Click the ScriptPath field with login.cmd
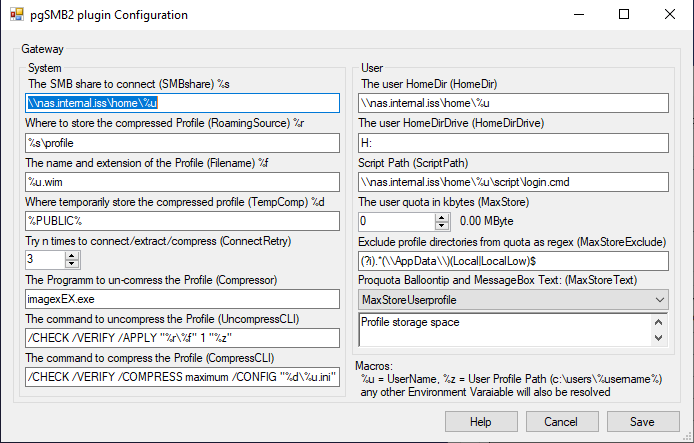Image resolution: width=694 pixels, height=443 pixels. pos(513,182)
